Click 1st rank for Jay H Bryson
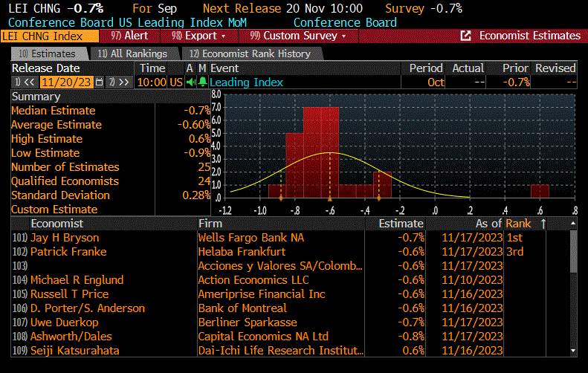The height and width of the screenshot is (373, 588). [x=514, y=238]
